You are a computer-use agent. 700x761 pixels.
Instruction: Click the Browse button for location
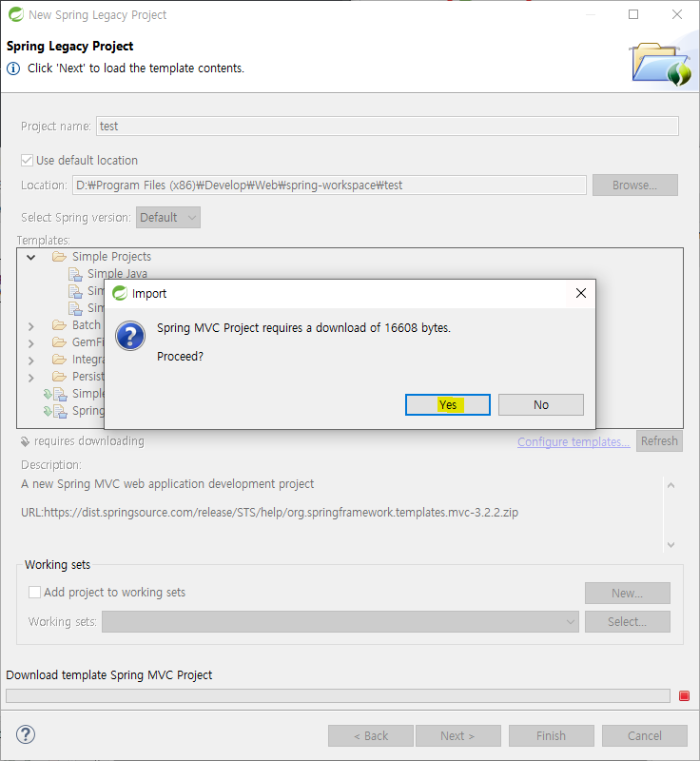(x=634, y=185)
